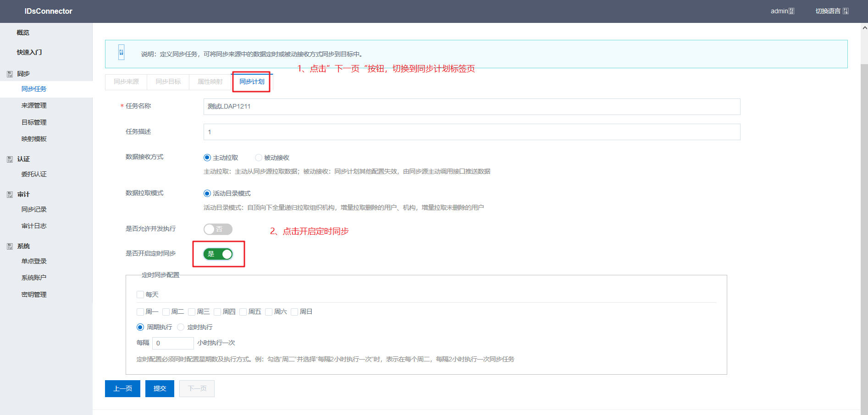The width and height of the screenshot is (868, 415).
Task: Click the disabled 下一页 button
Action: (x=197, y=389)
